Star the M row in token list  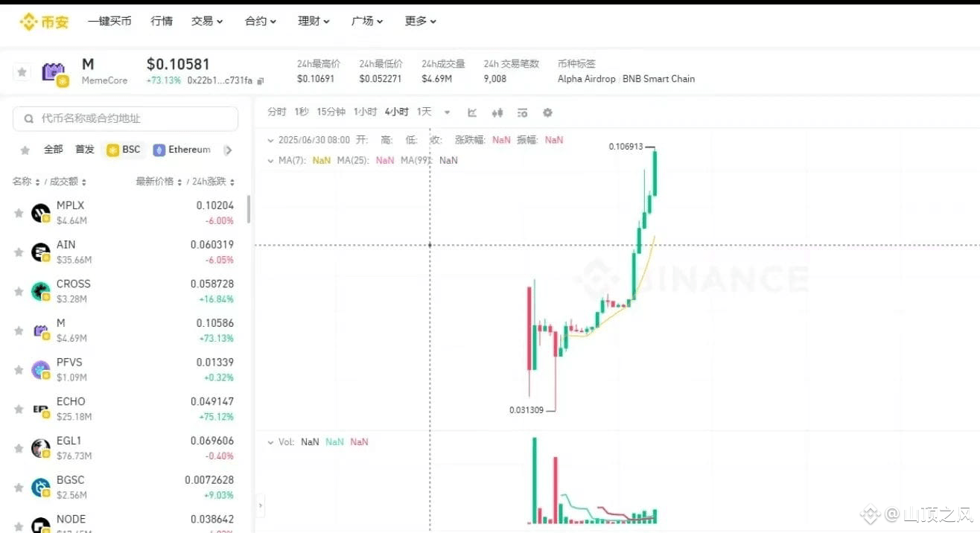[19, 331]
